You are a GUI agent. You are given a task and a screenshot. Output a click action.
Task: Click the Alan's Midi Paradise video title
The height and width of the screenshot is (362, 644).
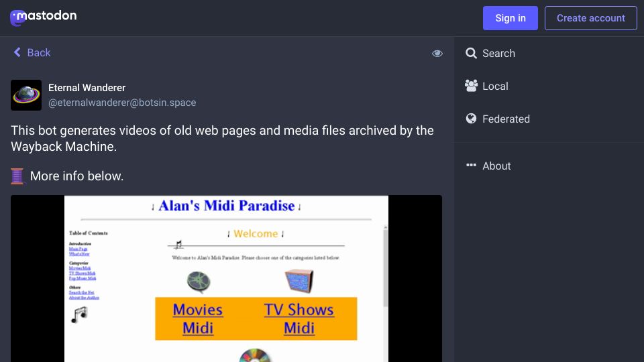[226, 206]
